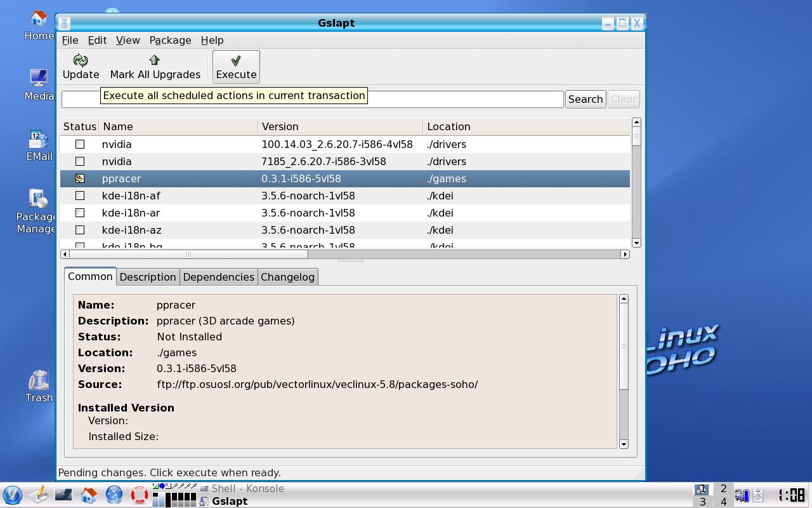Click the Search button
812x508 pixels.
click(585, 99)
